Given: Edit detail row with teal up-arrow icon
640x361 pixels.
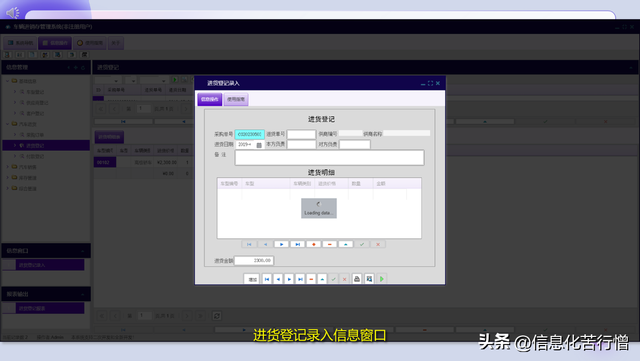Looking at the screenshot, I should pos(346,244).
